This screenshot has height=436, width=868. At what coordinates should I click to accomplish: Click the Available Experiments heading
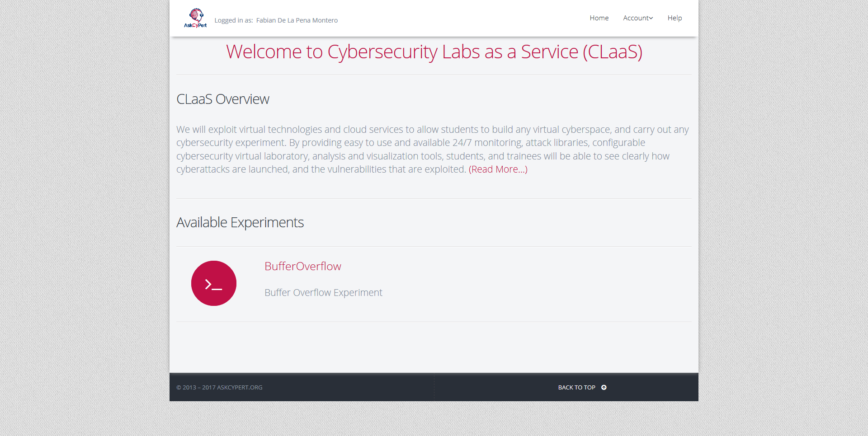pyautogui.click(x=240, y=222)
